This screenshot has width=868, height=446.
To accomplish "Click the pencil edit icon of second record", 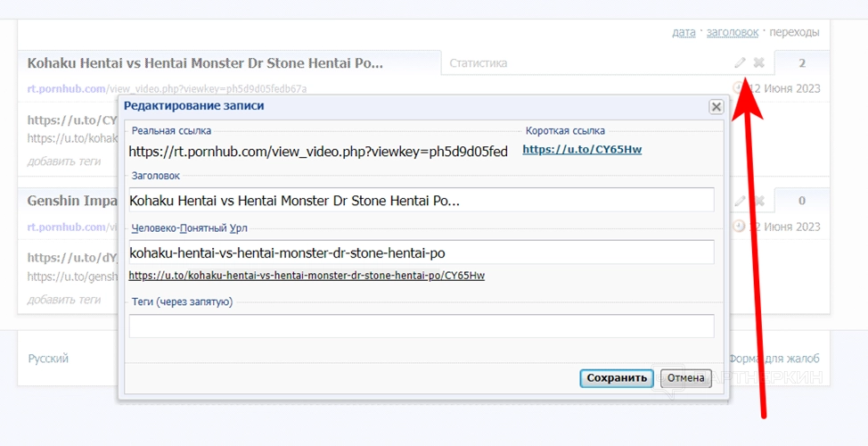I will (x=740, y=202).
